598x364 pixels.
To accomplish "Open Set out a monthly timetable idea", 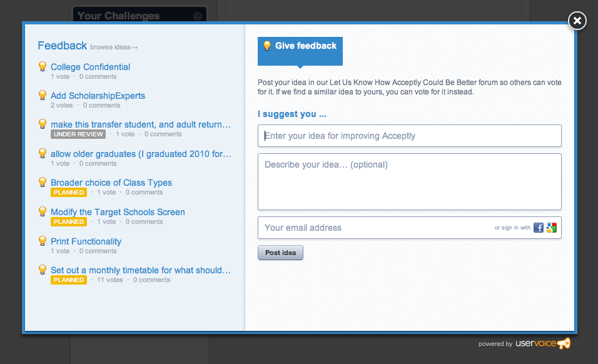I will (x=141, y=270).
